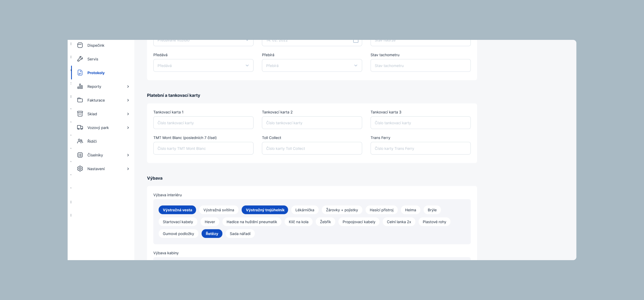Click the Fakturace folder icon
The height and width of the screenshot is (300, 644).
[x=80, y=100]
